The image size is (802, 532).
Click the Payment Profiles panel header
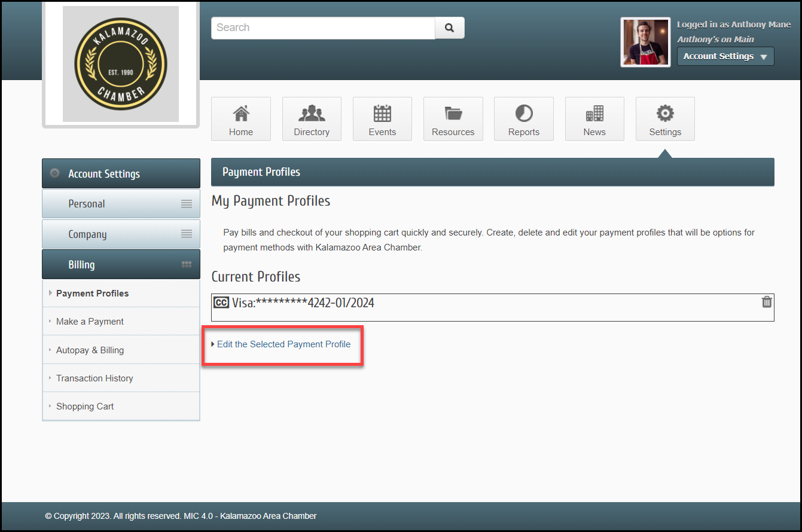[x=493, y=172]
